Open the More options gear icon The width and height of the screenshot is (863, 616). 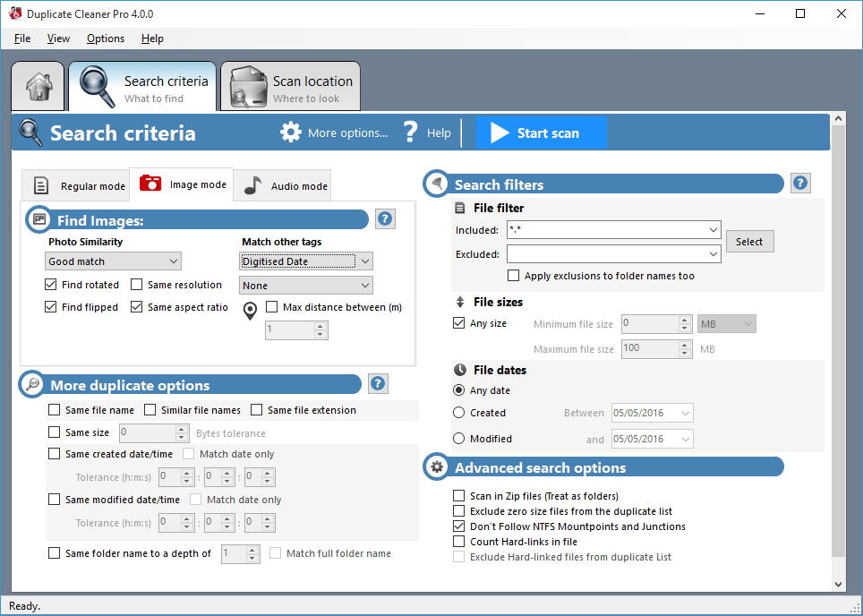(x=291, y=132)
